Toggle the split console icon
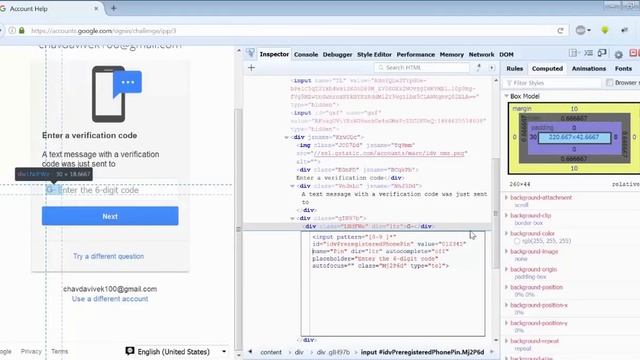Screen dimensions: 640x360 coord(588,53)
